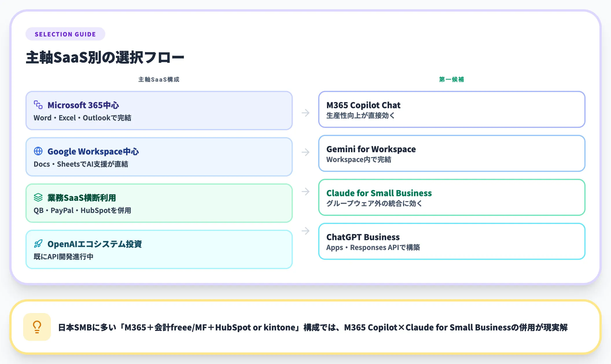Click the layers icon beside 業務SaaS横断利用
The height and width of the screenshot is (364, 611).
point(38,197)
